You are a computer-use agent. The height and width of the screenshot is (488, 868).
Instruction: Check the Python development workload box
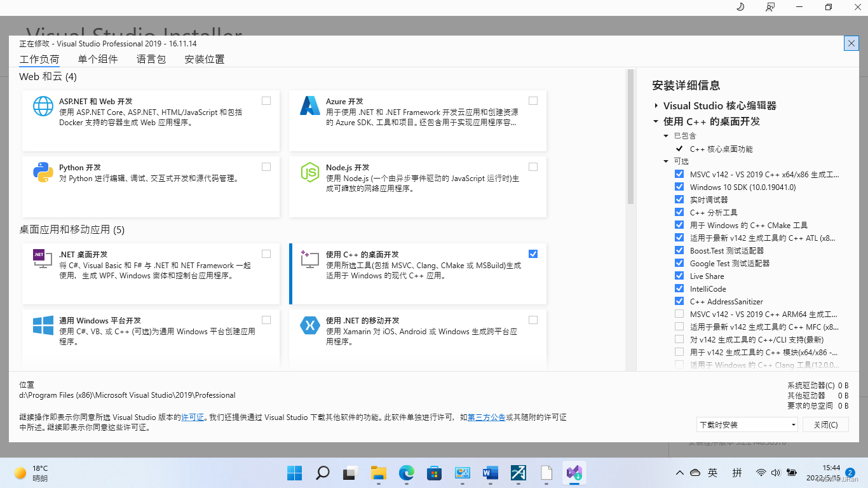pyautogui.click(x=266, y=166)
